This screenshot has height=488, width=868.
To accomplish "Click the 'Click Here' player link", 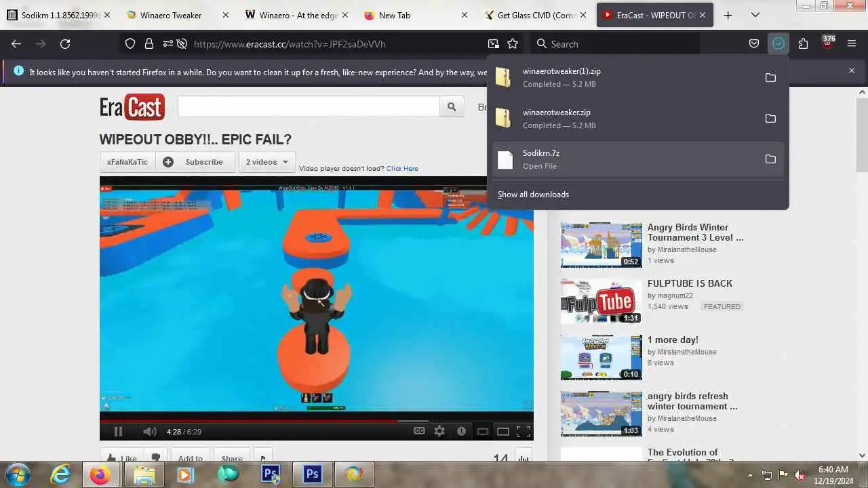I will pos(402,168).
